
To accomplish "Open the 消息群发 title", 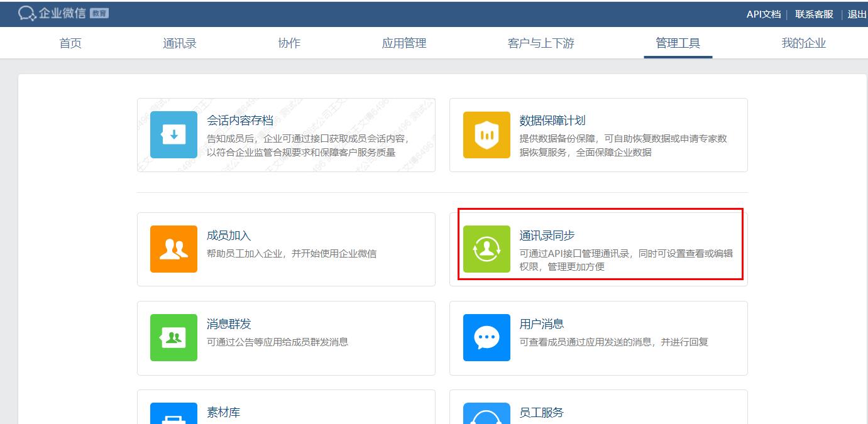I will (x=229, y=324).
